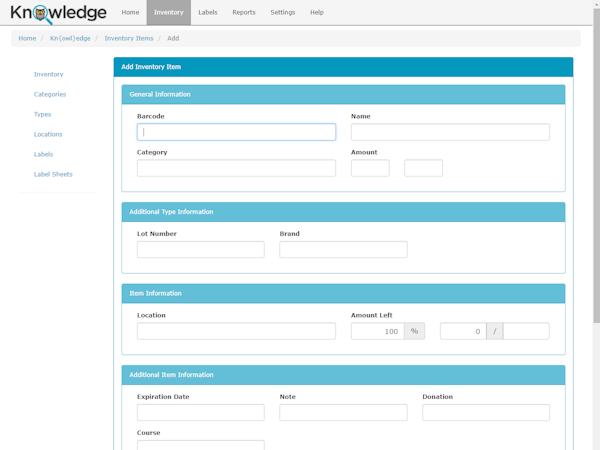Click the Lot Number field
Image resolution: width=600 pixels, height=450 pixels.
[x=201, y=249]
